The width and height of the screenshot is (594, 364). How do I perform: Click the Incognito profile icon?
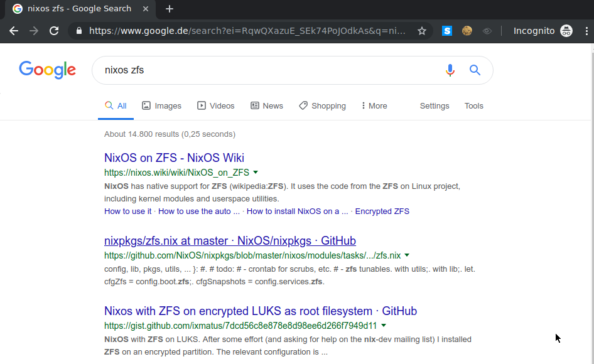point(566,31)
